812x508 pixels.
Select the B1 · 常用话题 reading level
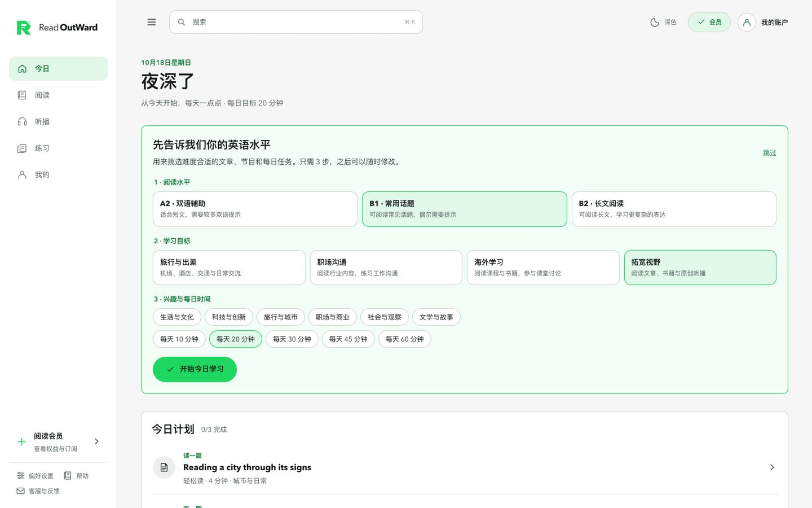[465, 209]
